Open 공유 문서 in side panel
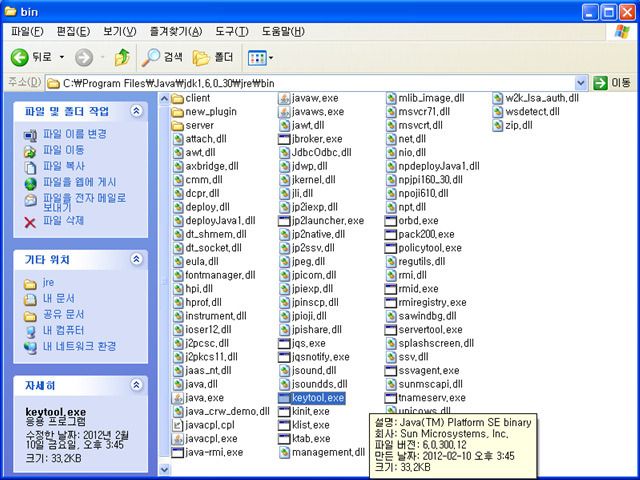 pos(63,314)
